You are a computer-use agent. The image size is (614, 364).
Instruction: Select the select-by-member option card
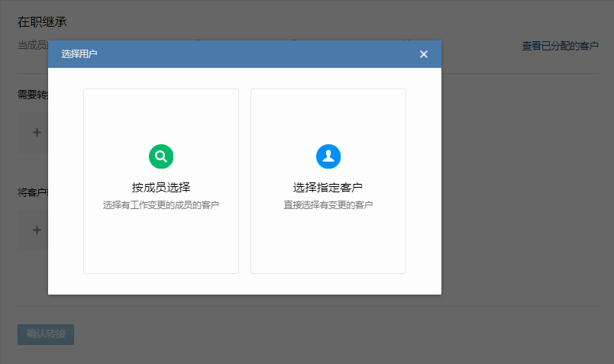coord(160,244)
